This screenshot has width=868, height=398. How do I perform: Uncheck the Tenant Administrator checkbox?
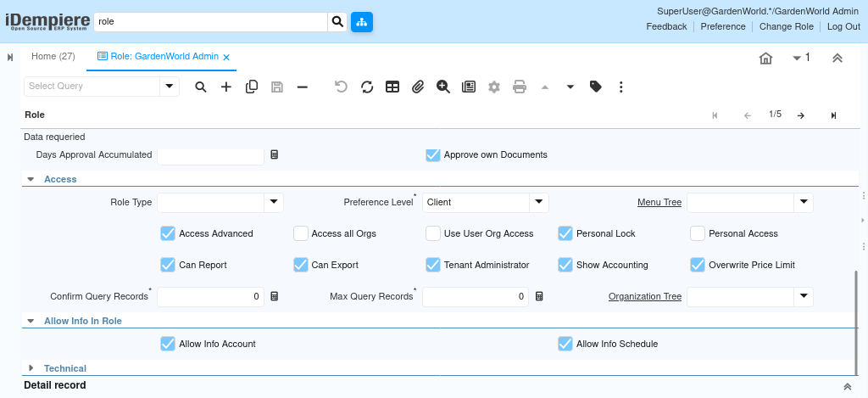(433, 265)
